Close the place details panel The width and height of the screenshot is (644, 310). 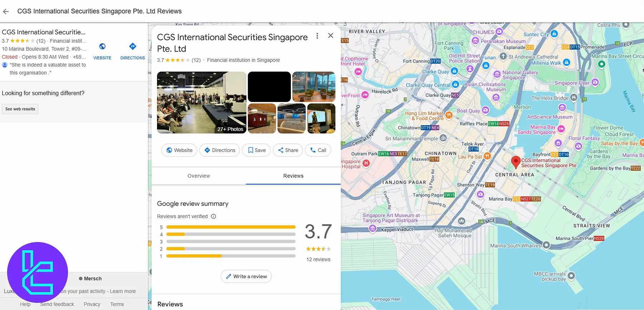tap(331, 35)
